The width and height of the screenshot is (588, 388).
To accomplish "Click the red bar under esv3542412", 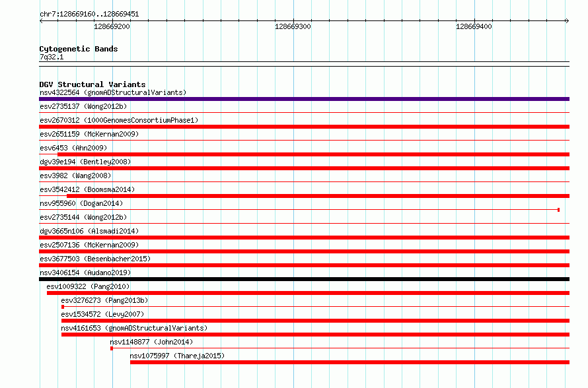I will (318, 196).
